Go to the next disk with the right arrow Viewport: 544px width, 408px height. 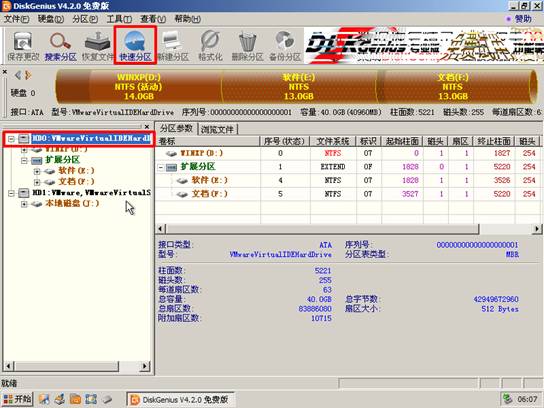click(x=28, y=75)
